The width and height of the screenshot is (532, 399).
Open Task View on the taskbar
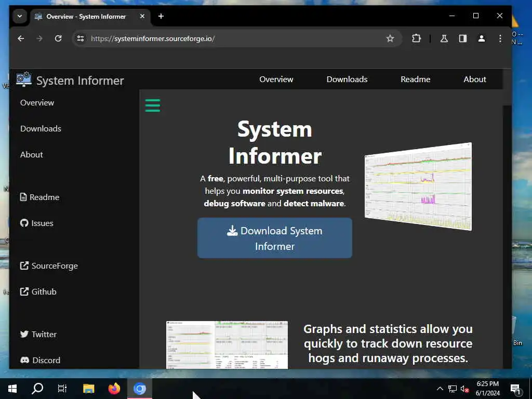tap(62, 389)
